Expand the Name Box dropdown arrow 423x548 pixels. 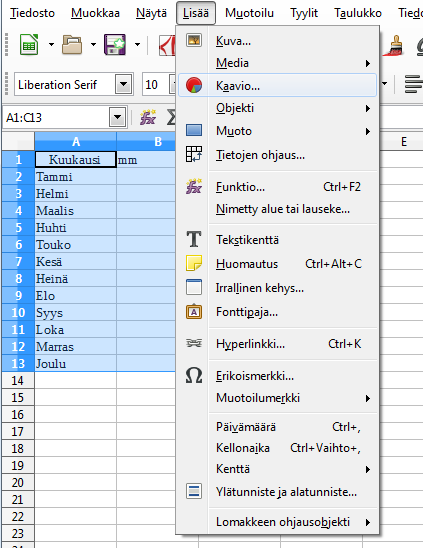117,117
